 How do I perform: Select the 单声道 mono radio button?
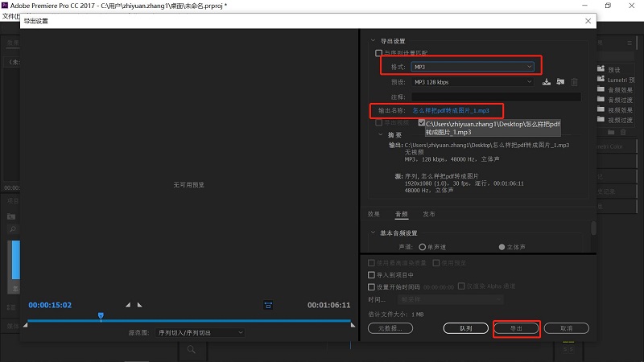coord(422,247)
